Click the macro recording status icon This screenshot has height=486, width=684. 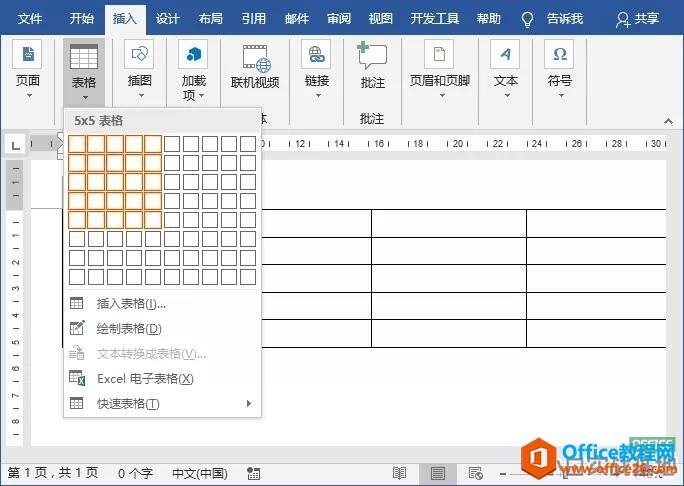(x=253, y=473)
